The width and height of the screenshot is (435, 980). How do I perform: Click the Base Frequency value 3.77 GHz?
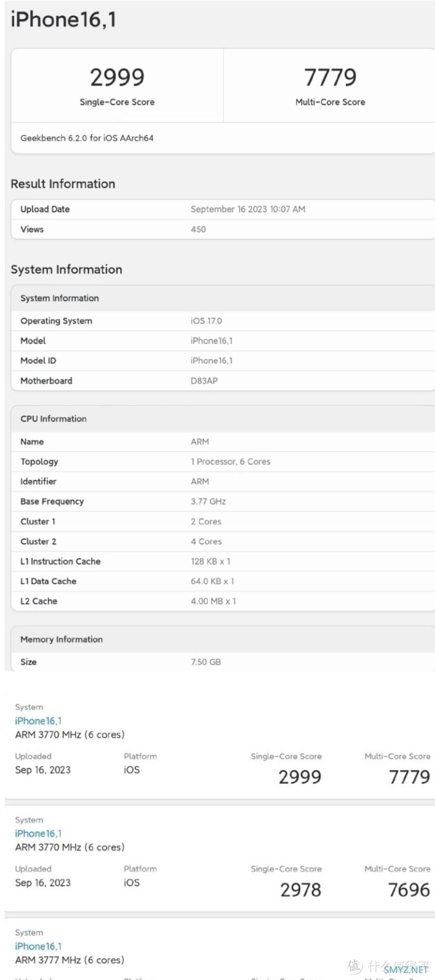[208, 502]
